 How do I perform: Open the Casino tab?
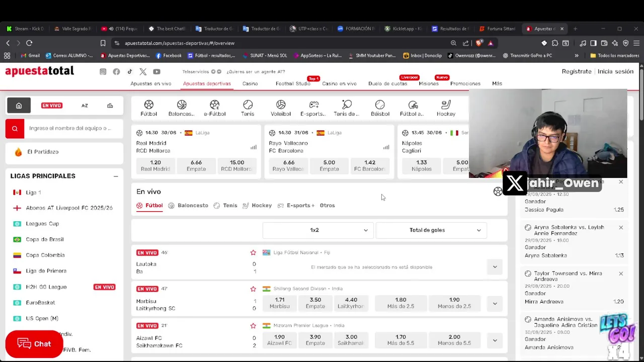click(250, 83)
